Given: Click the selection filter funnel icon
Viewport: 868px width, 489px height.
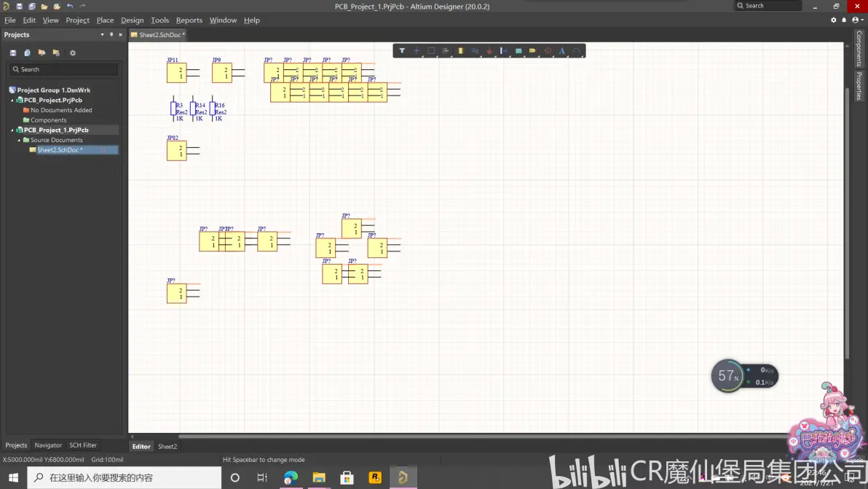Looking at the screenshot, I should (x=402, y=51).
